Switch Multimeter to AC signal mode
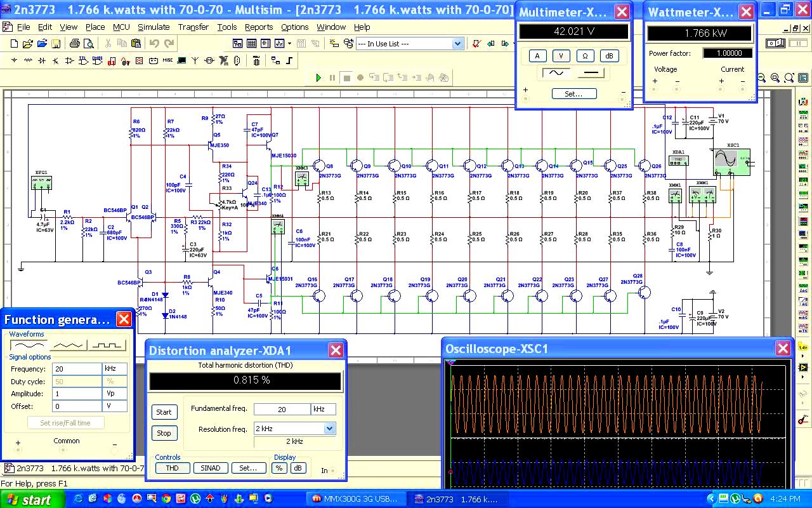Image resolution: width=812 pixels, height=508 pixels. click(x=556, y=73)
